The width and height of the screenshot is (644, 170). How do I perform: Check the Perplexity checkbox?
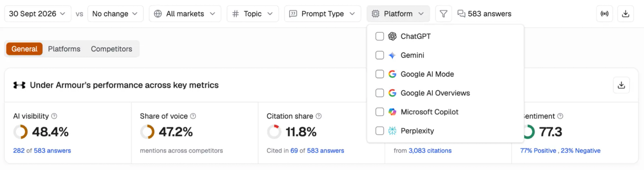380,131
